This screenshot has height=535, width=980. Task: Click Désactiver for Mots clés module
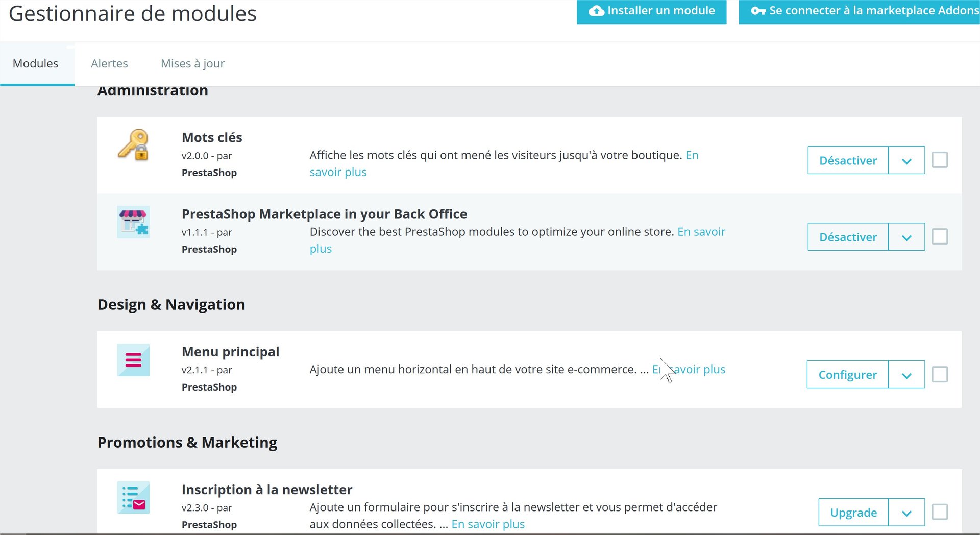pyautogui.click(x=848, y=160)
